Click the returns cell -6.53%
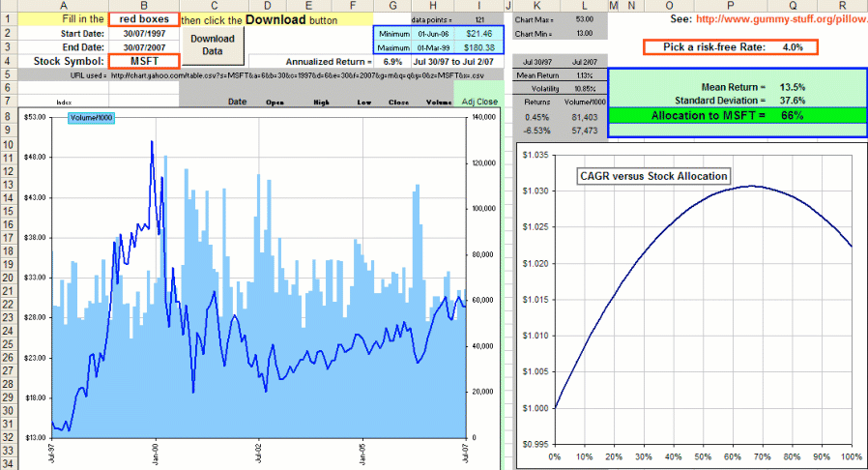Viewport: 868px width, 470px height. [x=537, y=131]
